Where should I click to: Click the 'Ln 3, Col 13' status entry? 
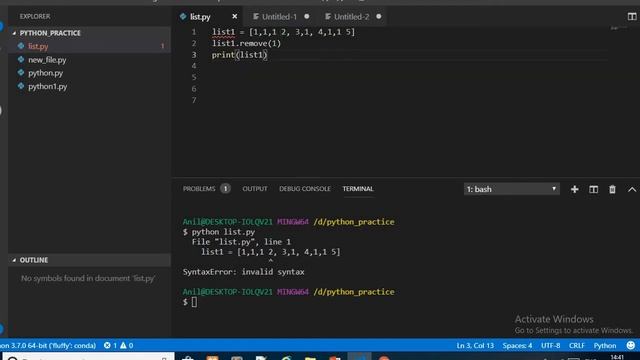point(475,345)
